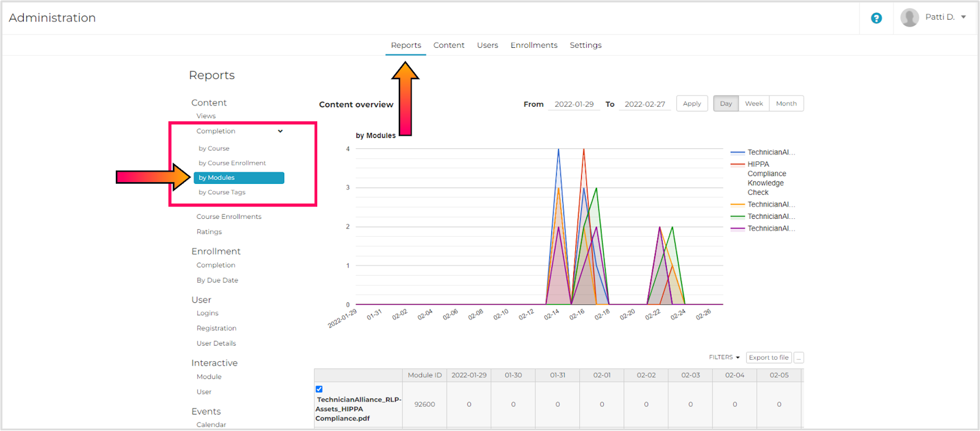
Task: Uncheck the TechnicianAlliance HIPPA Compliance.pdf checkbox
Action: click(319, 389)
